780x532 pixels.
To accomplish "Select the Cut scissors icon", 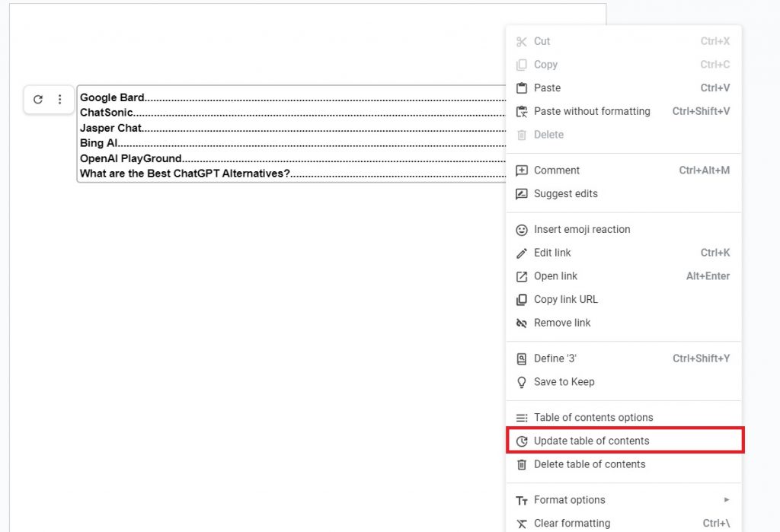I will 522,41.
